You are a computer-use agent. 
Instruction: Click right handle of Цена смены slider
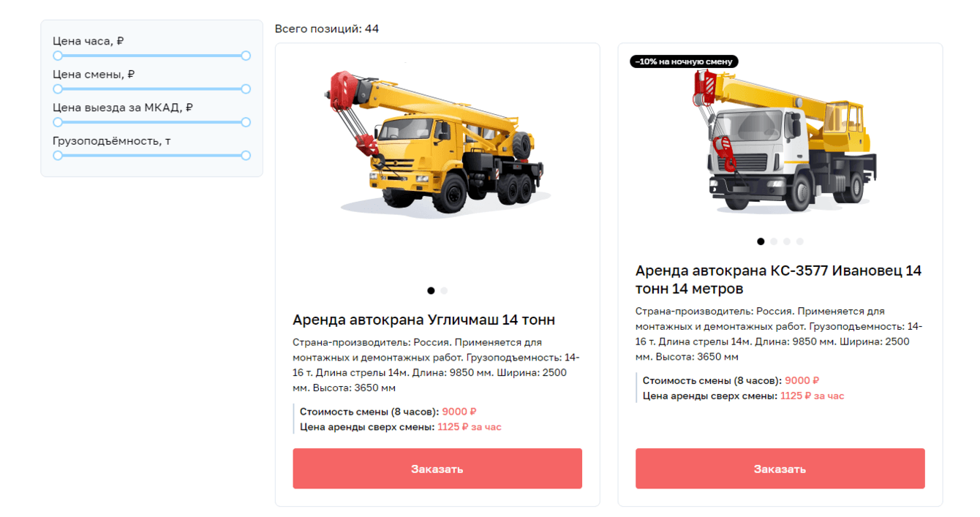(246, 89)
